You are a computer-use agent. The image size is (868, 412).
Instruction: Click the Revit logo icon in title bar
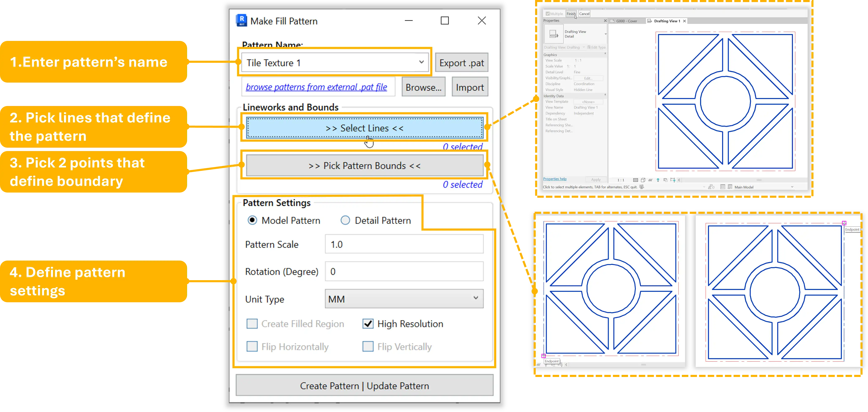(241, 20)
